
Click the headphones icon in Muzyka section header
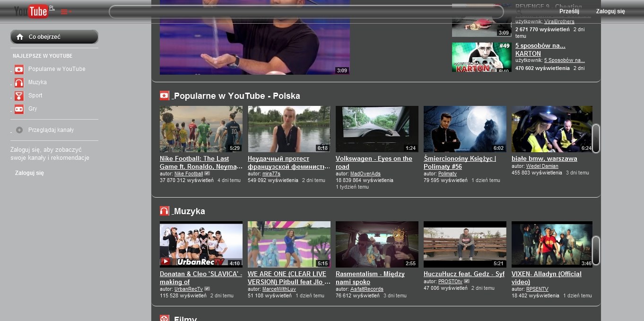[x=164, y=211]
